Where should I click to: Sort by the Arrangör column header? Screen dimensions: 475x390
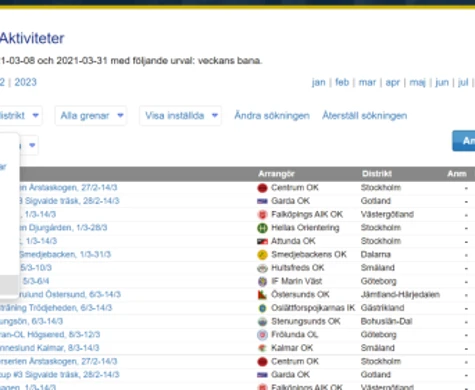pos(276,174)
